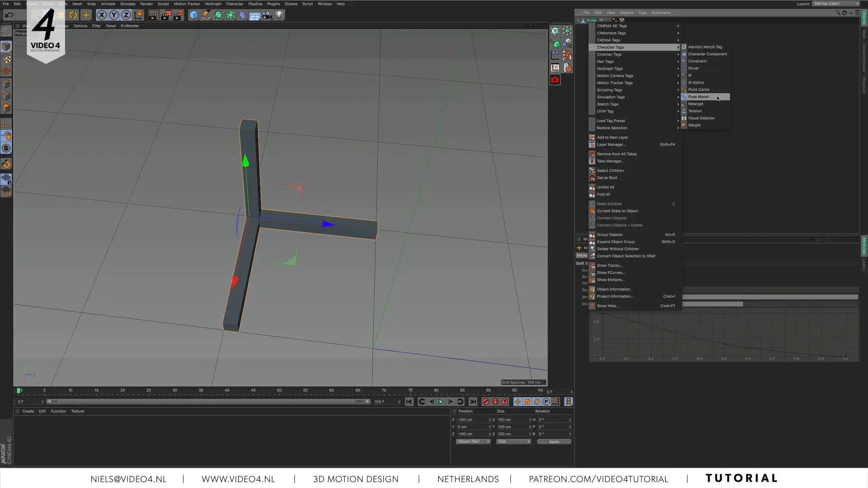The image size is (868, 488).
Task: Click the timeline preview range slider
Action: click(x=209, y=402)
